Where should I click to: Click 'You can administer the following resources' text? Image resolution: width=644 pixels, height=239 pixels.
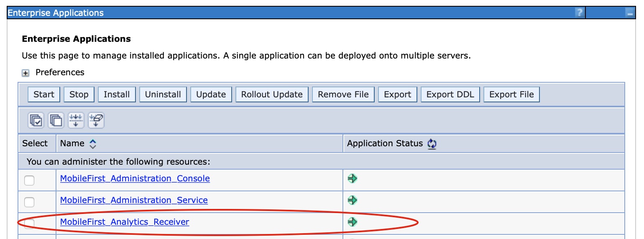tap(118, 161)
